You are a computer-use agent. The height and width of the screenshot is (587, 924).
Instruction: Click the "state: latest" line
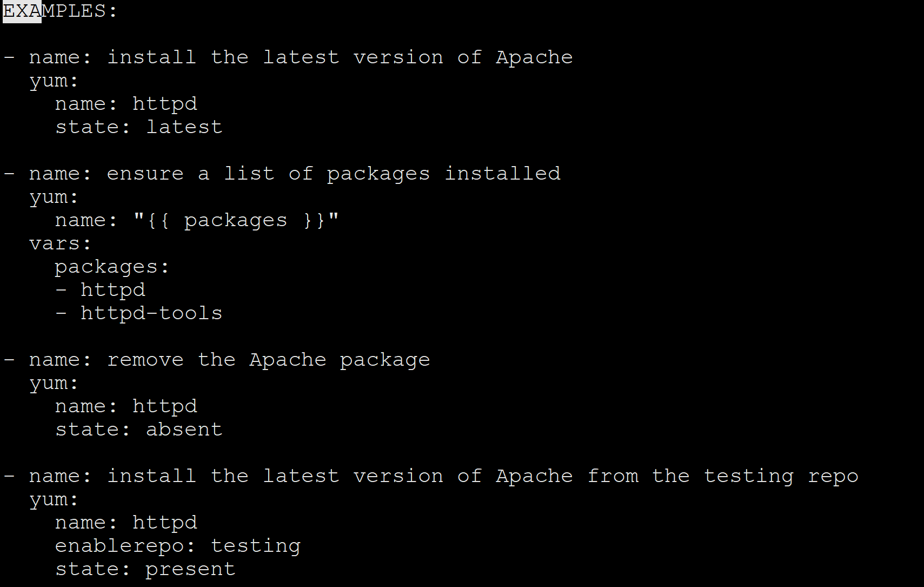click(x=138, y=127)
